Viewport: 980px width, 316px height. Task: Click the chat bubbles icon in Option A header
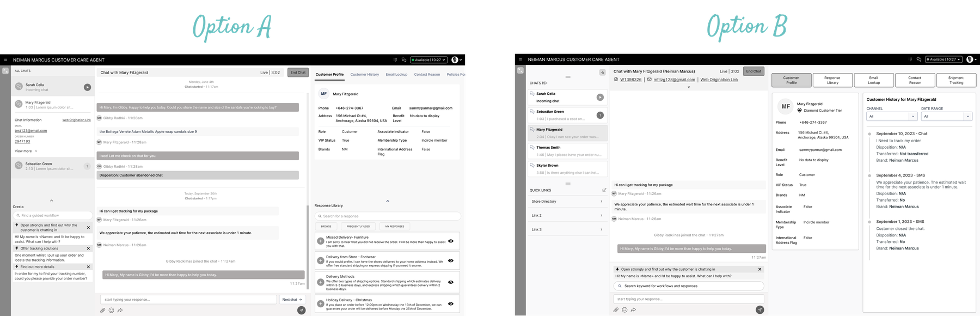coord(404,60)
